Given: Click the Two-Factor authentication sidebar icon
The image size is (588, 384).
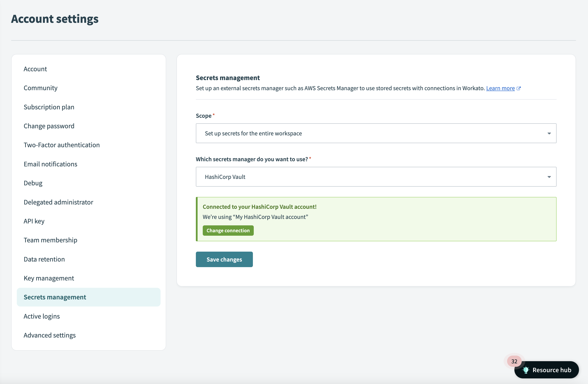Looking at the screenshot, I should point(62,144).
